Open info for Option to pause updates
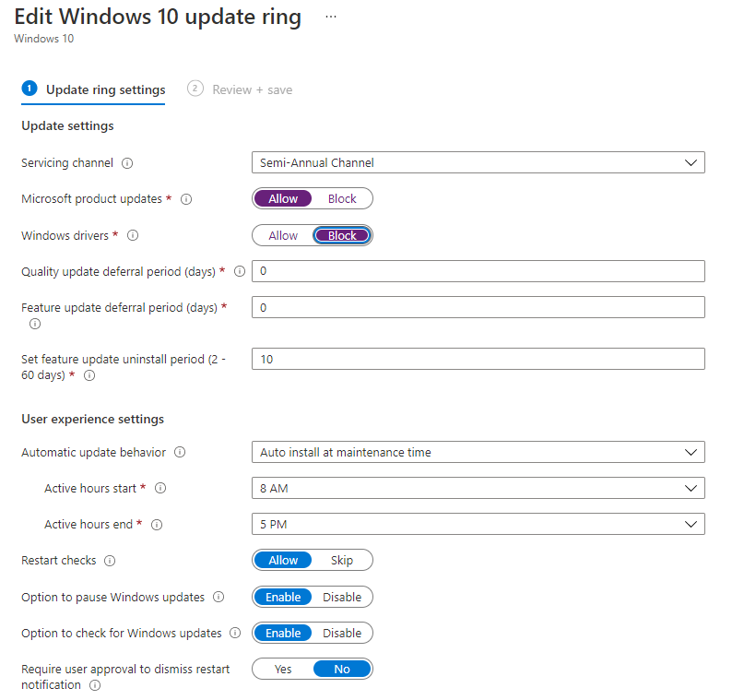This screenshot has height=700, width=744. 218,597
